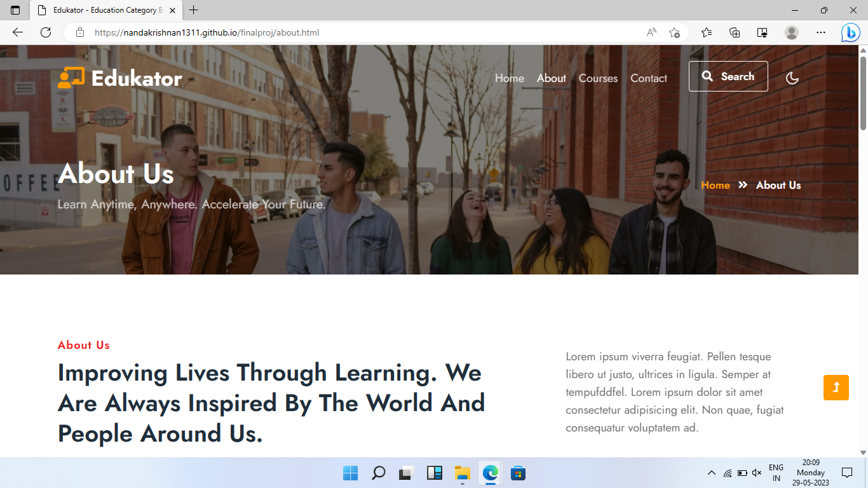Click the Refresh page icon

pos(45,32)
